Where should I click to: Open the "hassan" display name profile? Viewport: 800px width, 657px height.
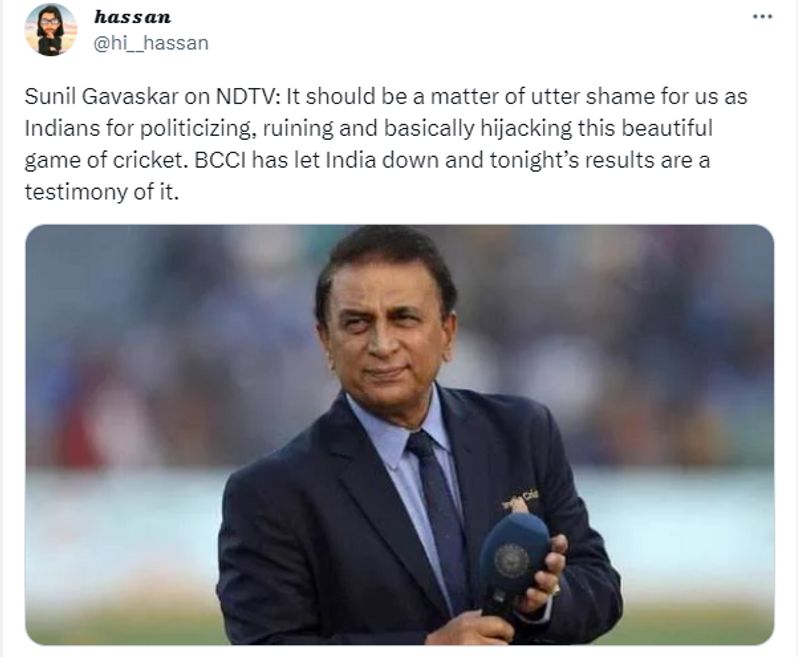pos(132,17)
